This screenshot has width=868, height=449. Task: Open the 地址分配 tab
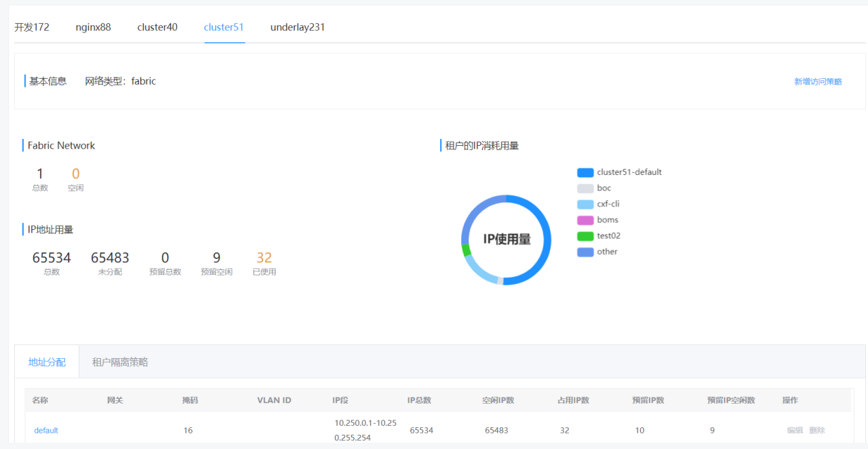(x=47, y=362)
